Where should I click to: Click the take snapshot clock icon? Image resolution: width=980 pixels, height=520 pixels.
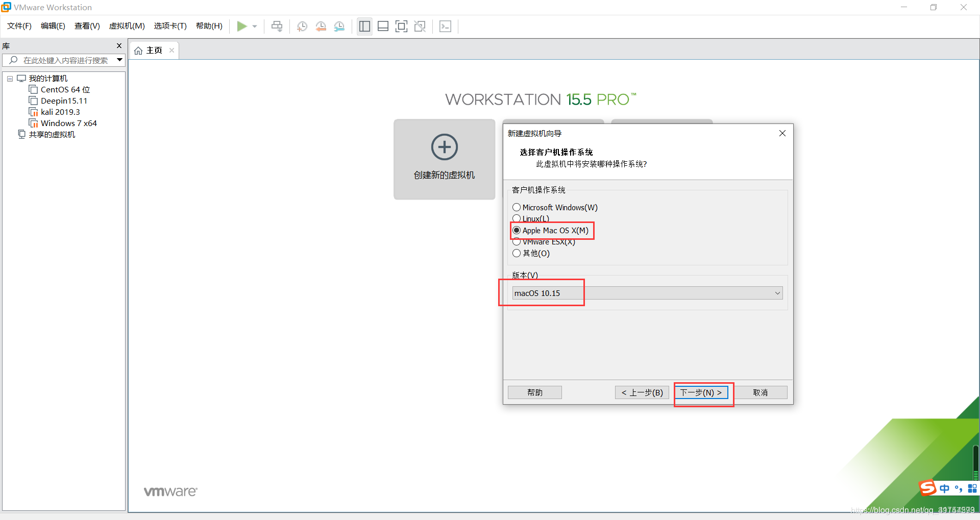302,27
